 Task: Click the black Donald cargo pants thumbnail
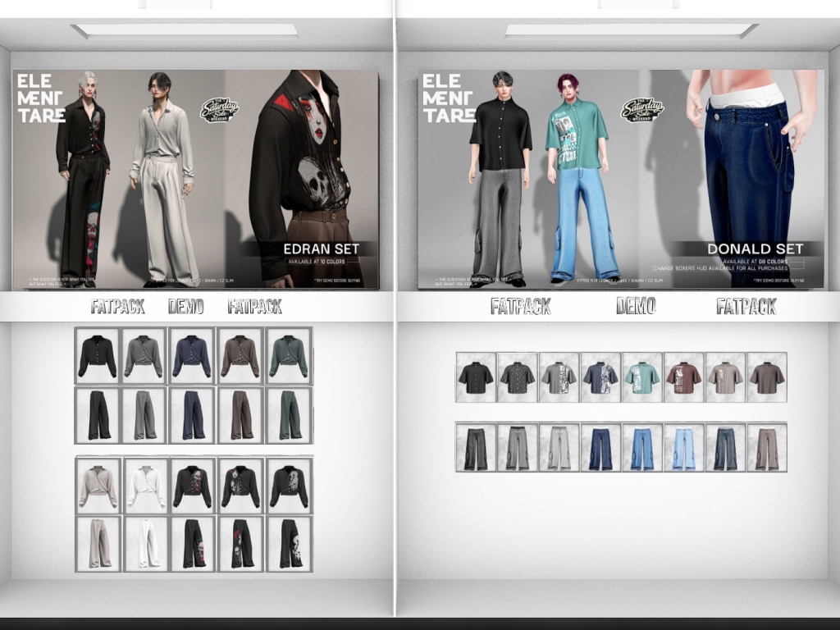point(476,447)
